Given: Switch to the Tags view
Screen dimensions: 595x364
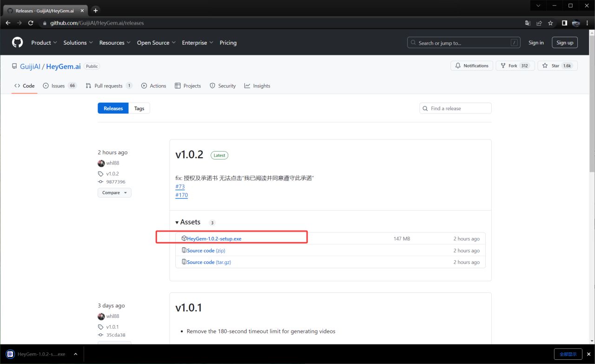Looking at the screenshot, I should [139, 108].
